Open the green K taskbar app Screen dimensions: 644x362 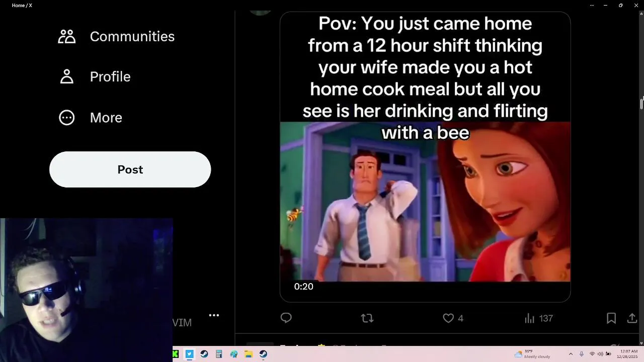click(175, 354)
